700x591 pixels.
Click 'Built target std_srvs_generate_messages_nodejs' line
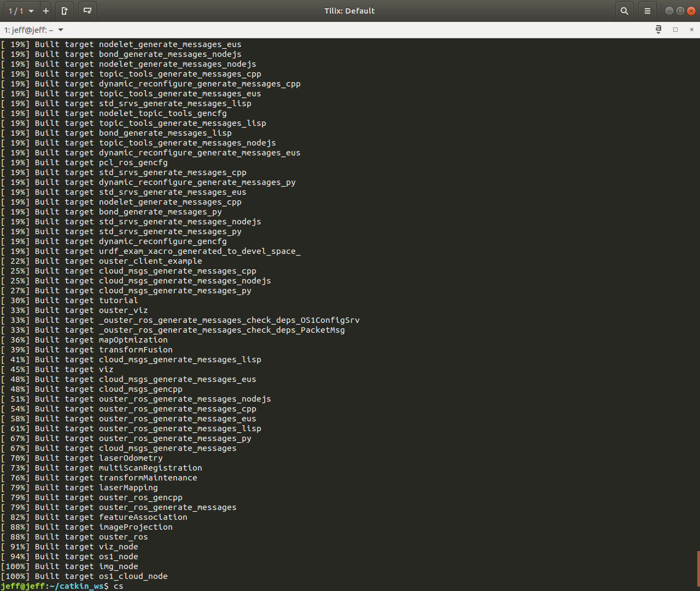pyautogui.click(x=131, y=222)
